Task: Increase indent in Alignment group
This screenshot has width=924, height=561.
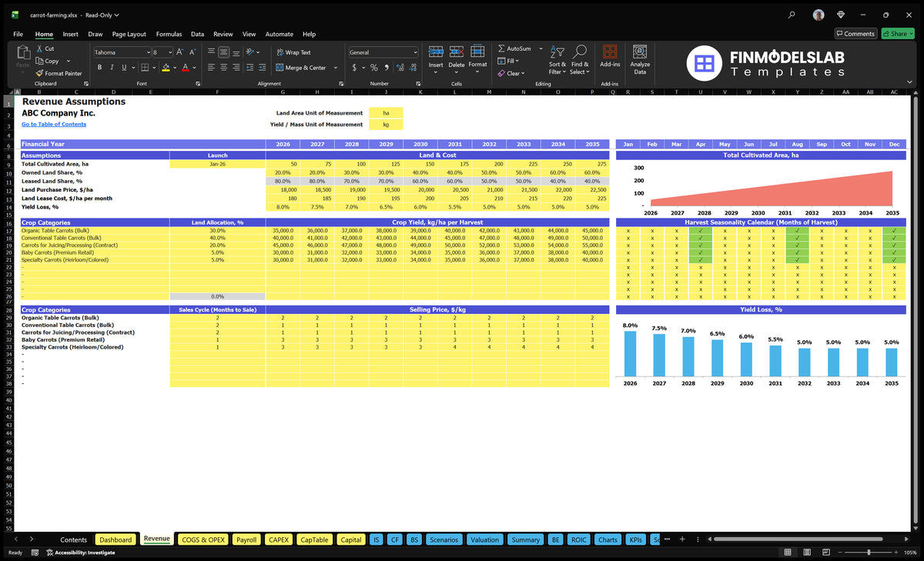Action: click(263, 68)
